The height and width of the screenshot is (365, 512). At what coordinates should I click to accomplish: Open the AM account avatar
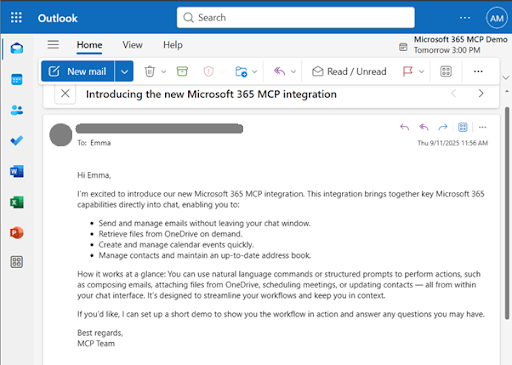pyautogui.click(x=497, y=18)
